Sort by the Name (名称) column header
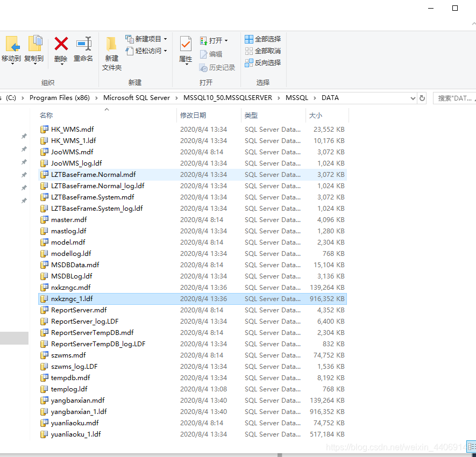Image resolution: width=476 pixels, height=457 pixels. 46,115
